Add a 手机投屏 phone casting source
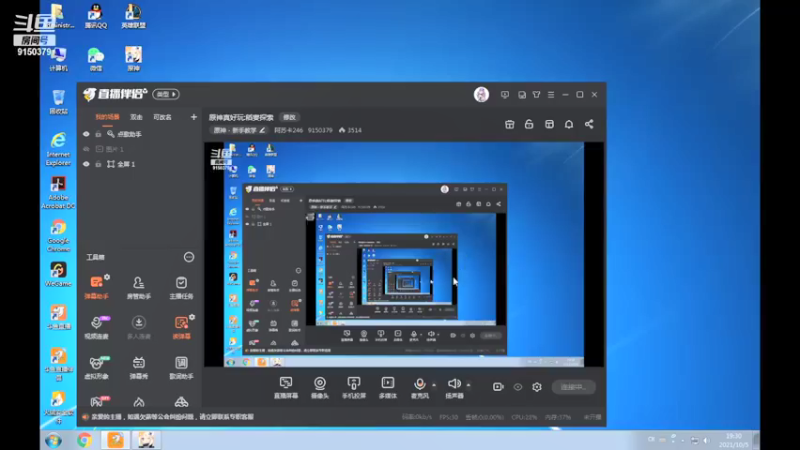The width and height of the screenshot is (800, 450). point(354,388)
